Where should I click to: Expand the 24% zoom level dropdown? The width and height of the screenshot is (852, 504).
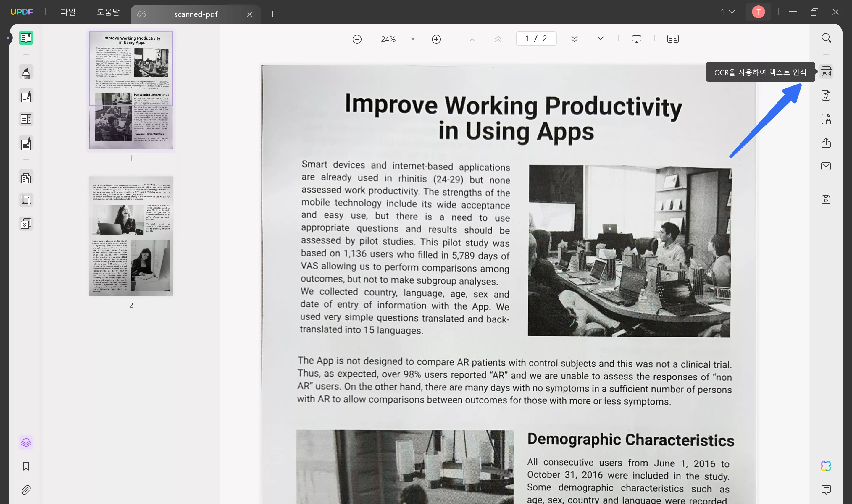[x=413, y=39]
